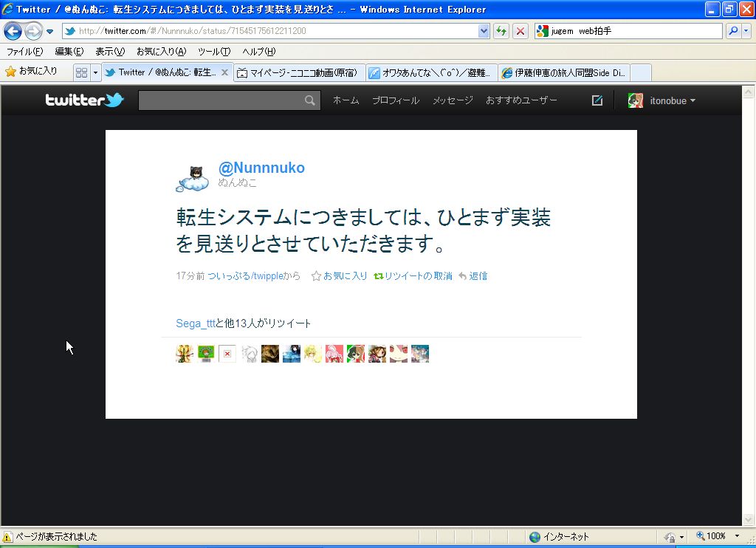
Task: Open the ヘルプ(H) menu
Action: (x=259, y=51)
